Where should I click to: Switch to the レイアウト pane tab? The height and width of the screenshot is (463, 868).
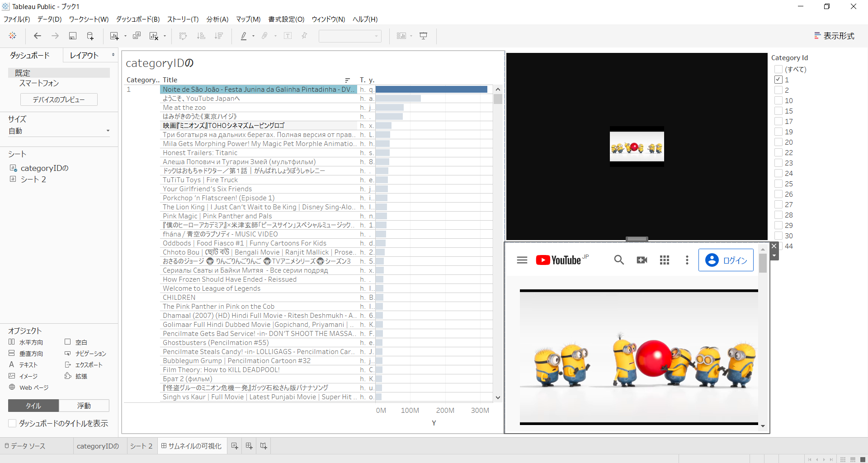pos(84,55)
